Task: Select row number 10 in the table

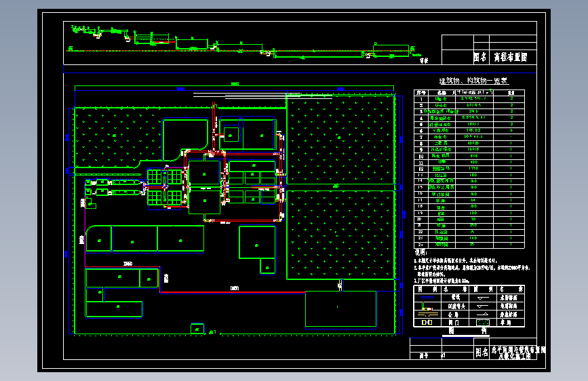Action: pos(421,157)
